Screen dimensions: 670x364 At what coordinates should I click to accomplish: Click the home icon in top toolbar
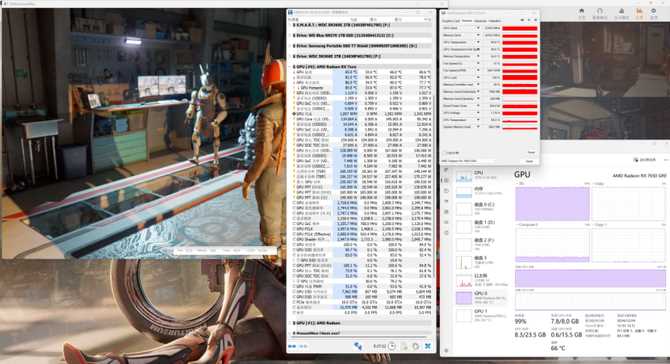pos(582,12)
